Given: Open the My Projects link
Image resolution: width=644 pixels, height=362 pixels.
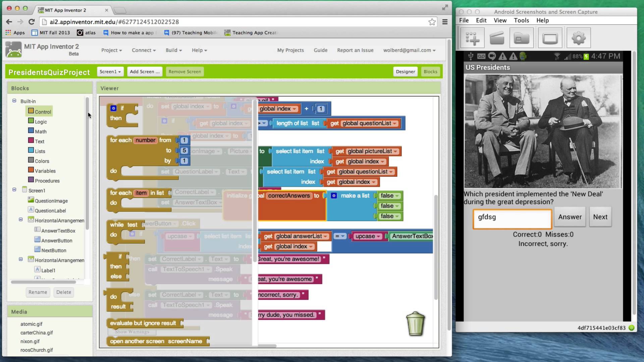Looking at the screenshot, I should [290, 50].
